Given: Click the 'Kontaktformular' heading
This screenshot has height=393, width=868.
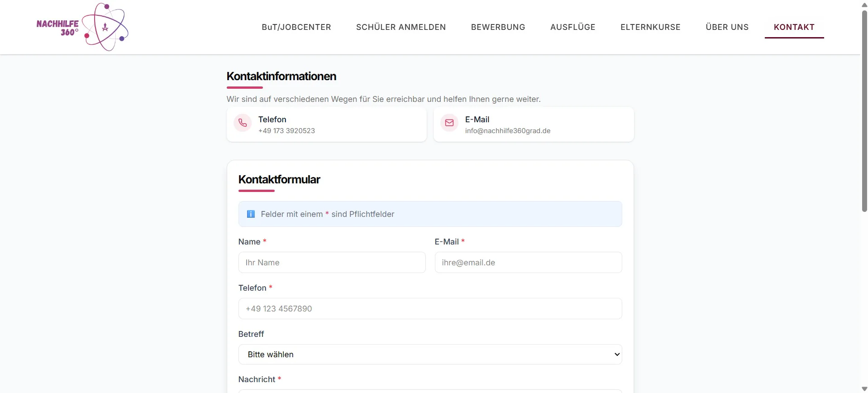Looking at the screenshot, I should pos(279,179).
